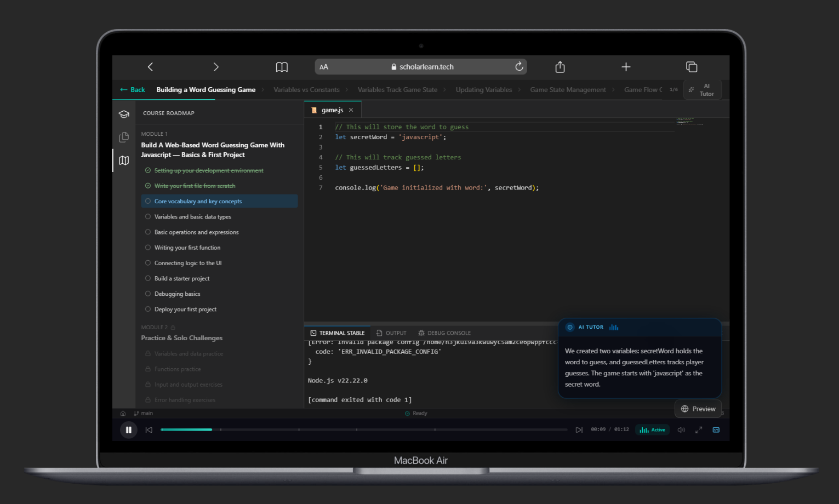
Task: Toggle the Basic operations and expressions circle
Action: point(148,232)
